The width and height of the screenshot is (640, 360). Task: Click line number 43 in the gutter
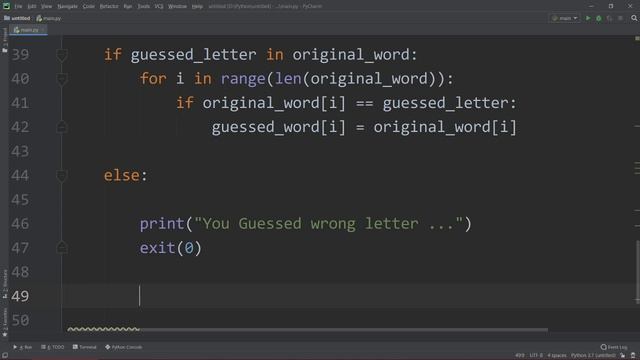(20, 151)
